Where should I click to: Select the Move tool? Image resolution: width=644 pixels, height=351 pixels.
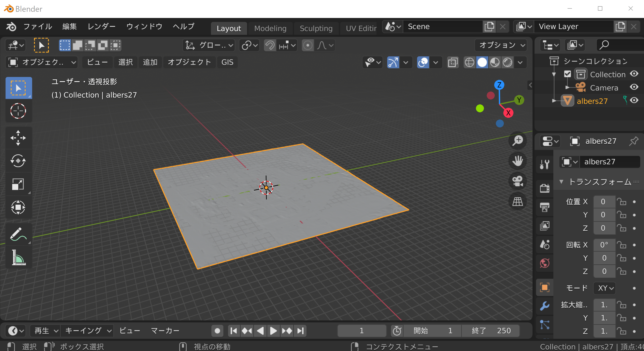(x=18, y=138)
